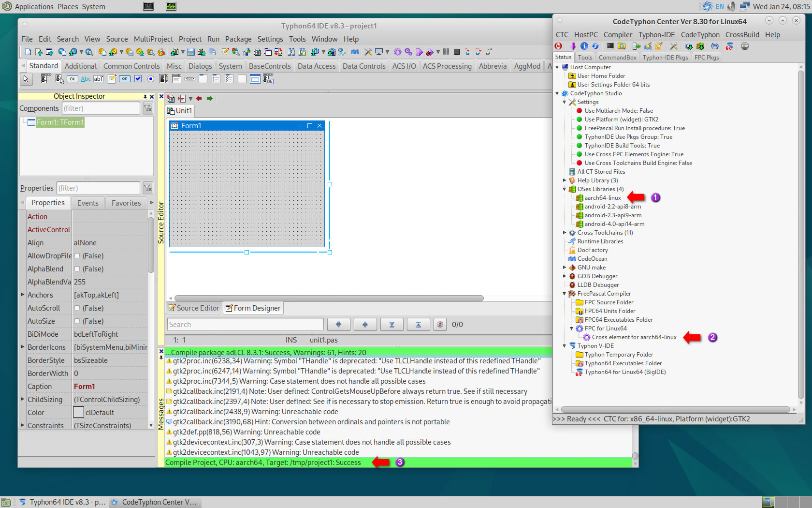Click the search options gear button
Screen dimensions: 812x508
tap(440, 325)
